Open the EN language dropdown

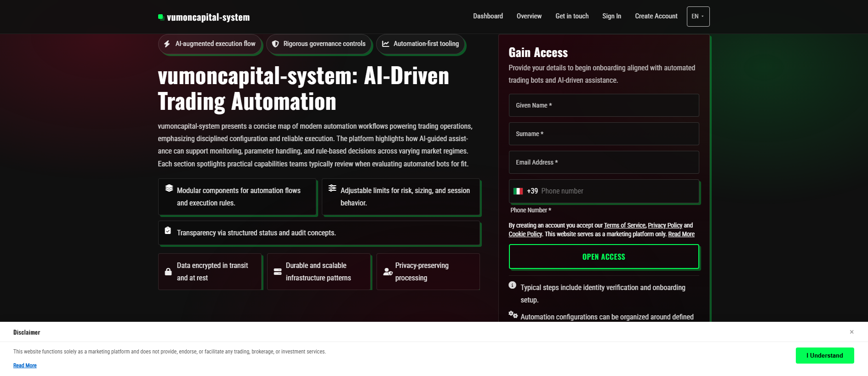pyautogui.click(x=698, y=17)
